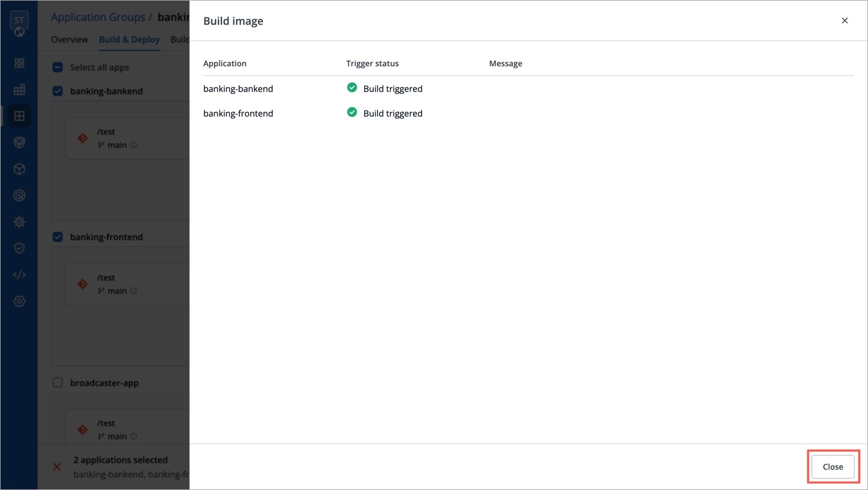
Task: Uncheck the banking-bankend checkbox
Action: [58, 91]
